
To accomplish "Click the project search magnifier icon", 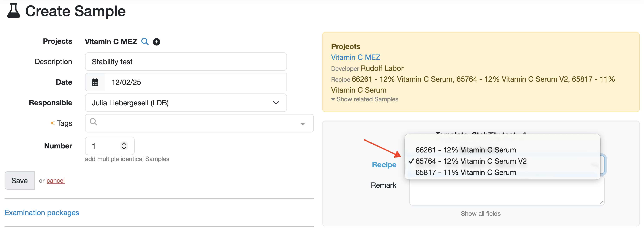I will [145, 41].
